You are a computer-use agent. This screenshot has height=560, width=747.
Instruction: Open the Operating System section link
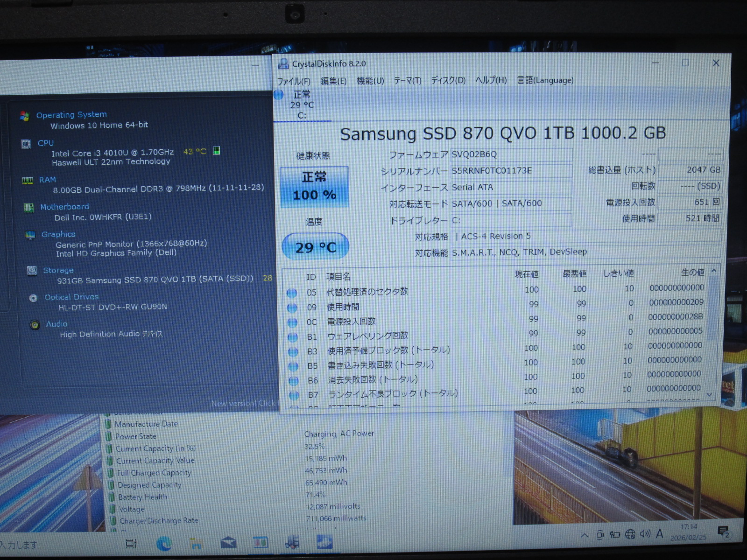(71, 115)
